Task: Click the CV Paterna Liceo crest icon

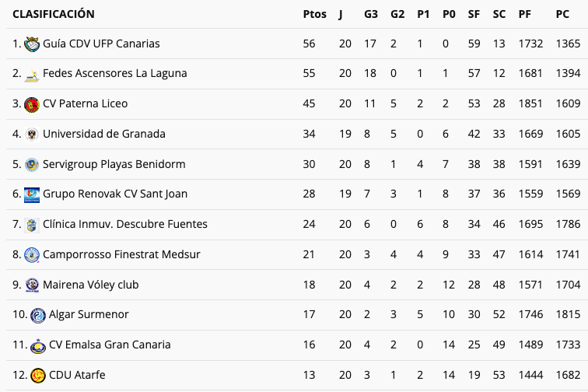Action: click(x=32, y=104)
